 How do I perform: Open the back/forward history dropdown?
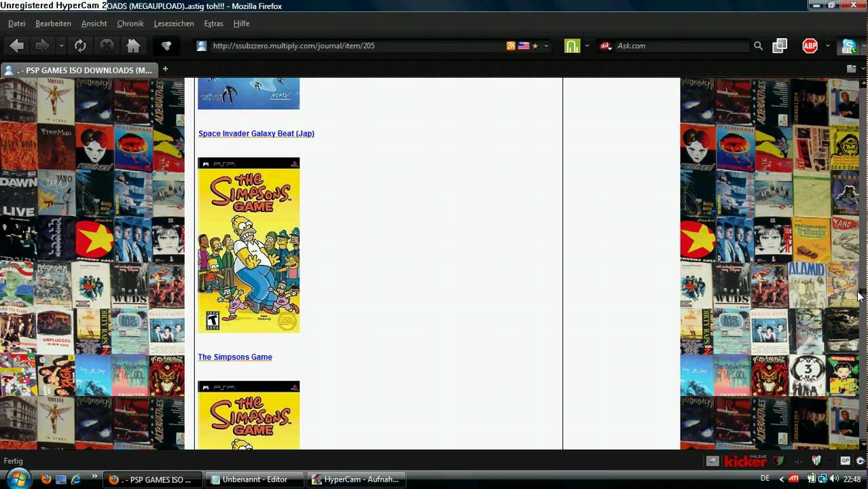coord(61,46)
